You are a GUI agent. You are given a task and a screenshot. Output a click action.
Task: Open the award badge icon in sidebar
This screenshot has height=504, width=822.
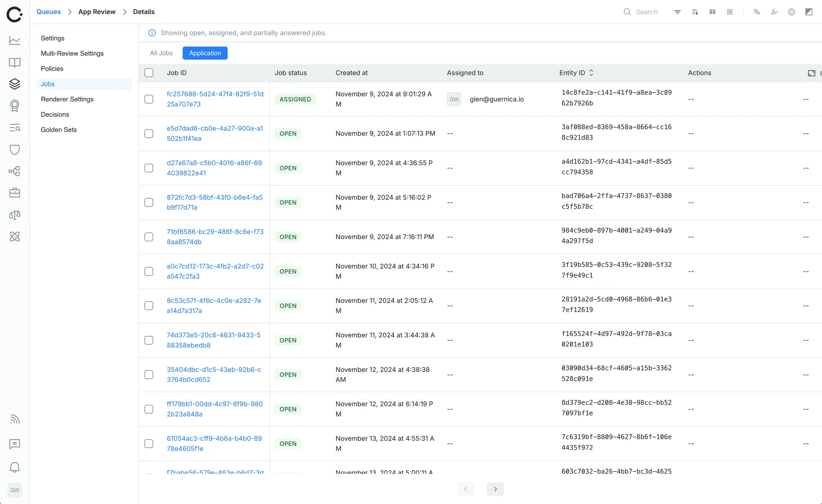click(x=15, y=106)
